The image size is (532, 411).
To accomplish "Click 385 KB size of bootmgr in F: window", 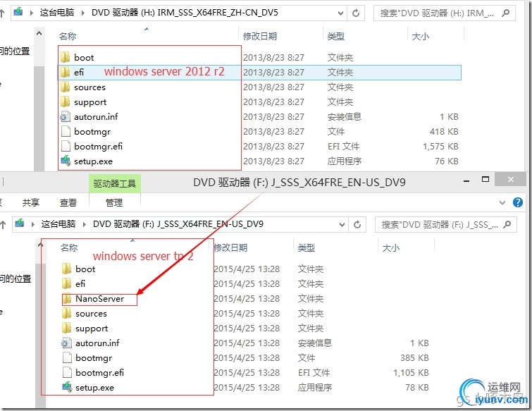I will coord(414,357).
